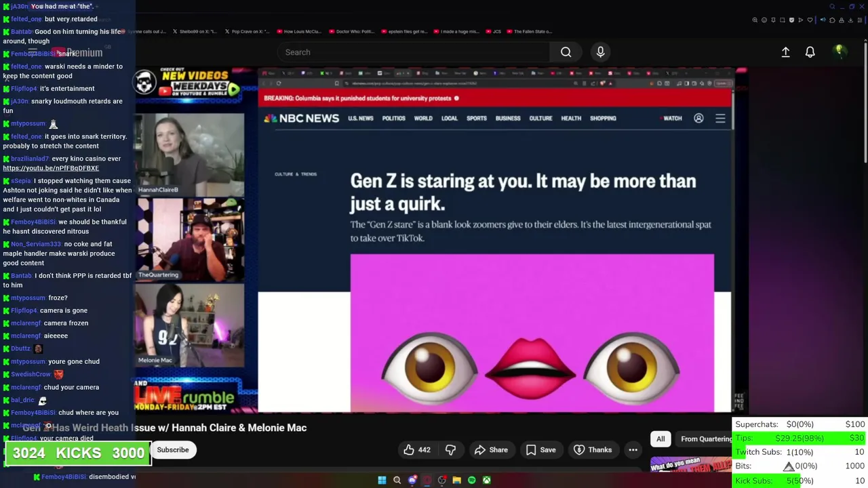Open the browser easy setup menu icon

coord(860,20)
